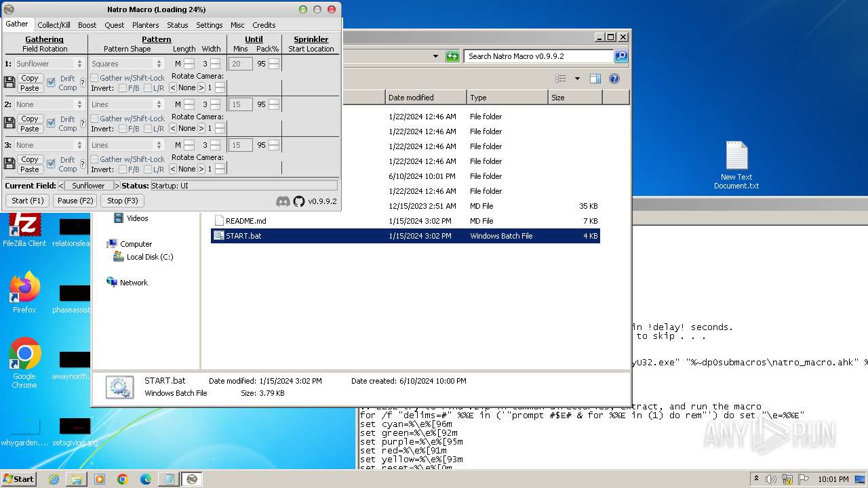Click the Natro Macro taskbar button

[x=192, y=479]
